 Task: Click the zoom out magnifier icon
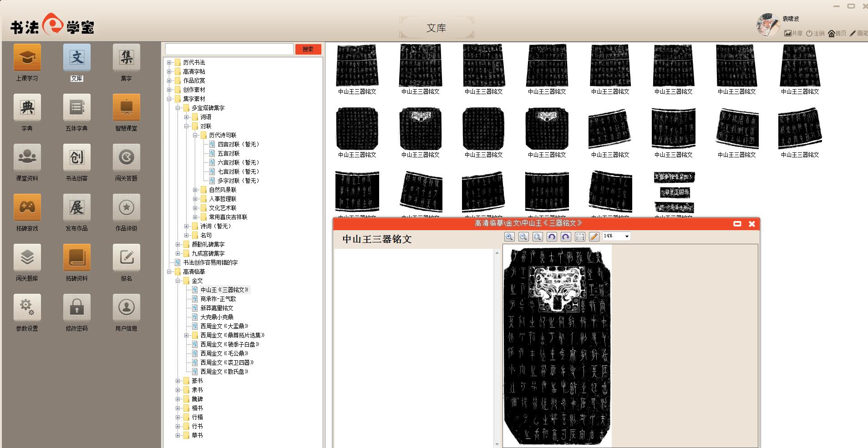[x=523, y=237]
